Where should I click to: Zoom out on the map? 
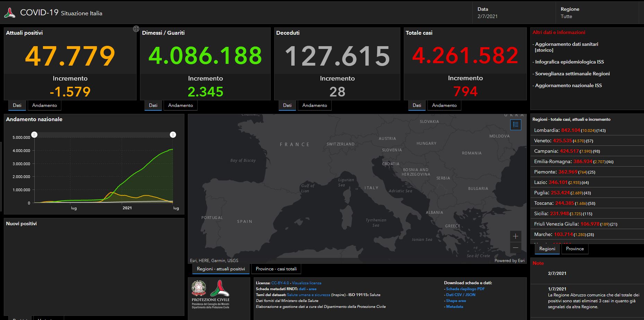point(515,247)
